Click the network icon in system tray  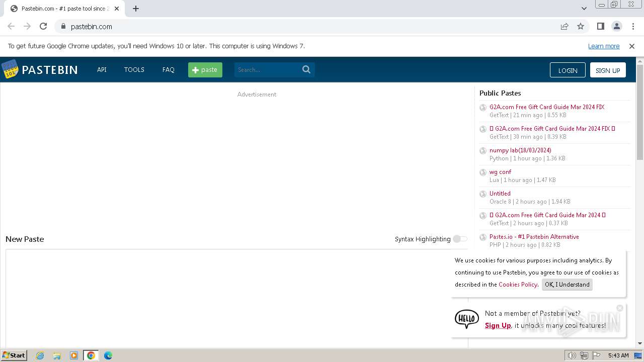pos(584,355)
